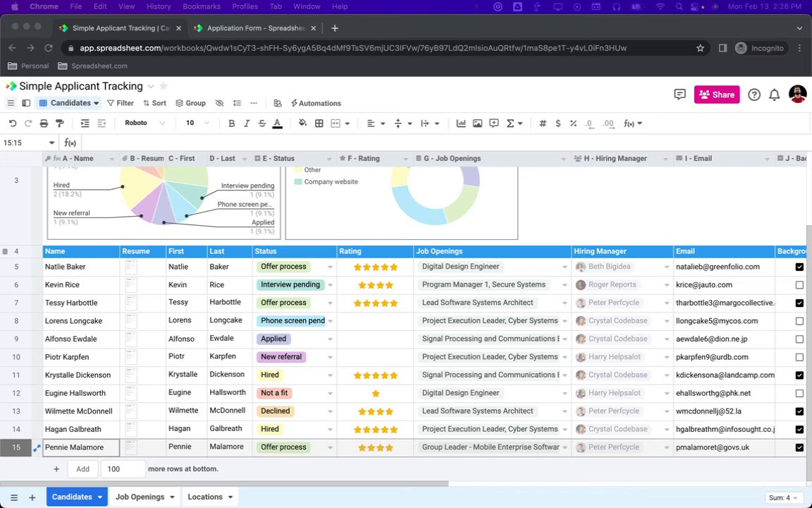
Task: Check background box for Lorens Longcake
Action: click(x=799, y=321)
